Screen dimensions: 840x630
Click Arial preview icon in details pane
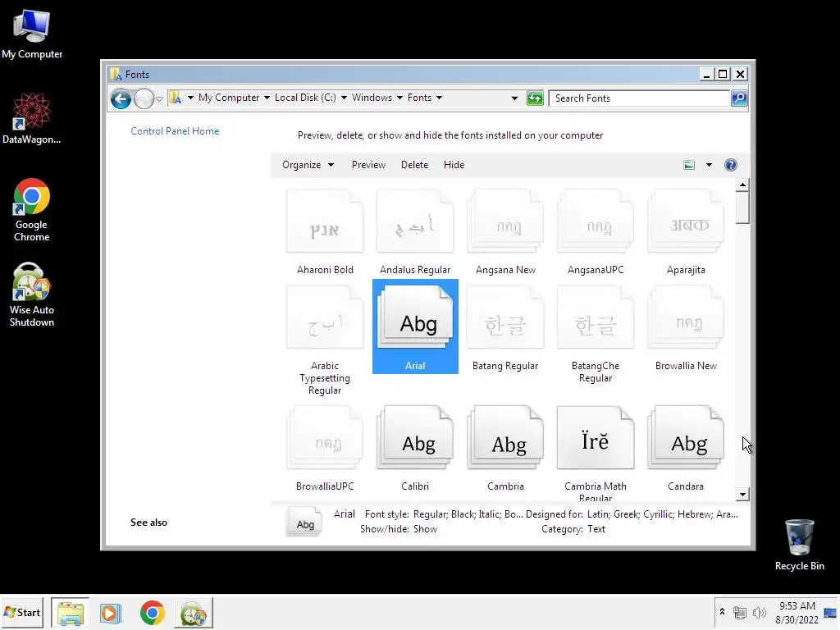[304, 521]
